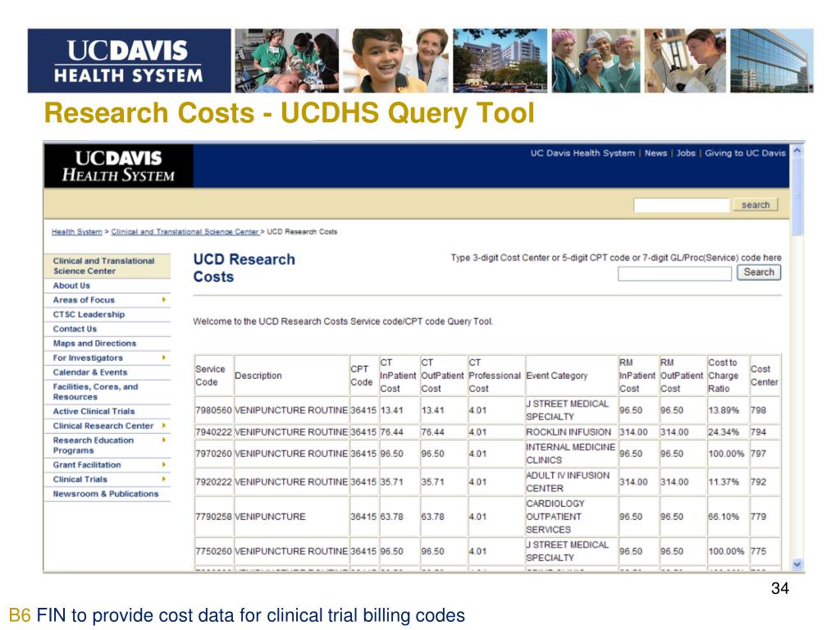
Task: Click the UCD Research Costs heading
Action: coord(244,268)
